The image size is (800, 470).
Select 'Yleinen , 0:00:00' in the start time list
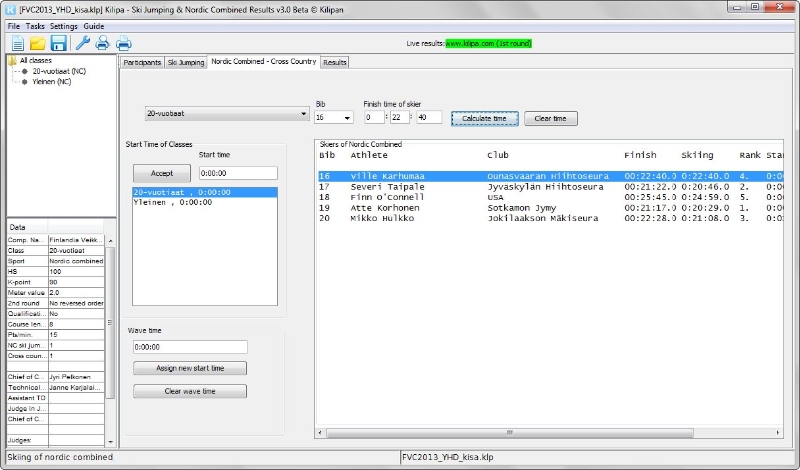(x=205, y=203)
